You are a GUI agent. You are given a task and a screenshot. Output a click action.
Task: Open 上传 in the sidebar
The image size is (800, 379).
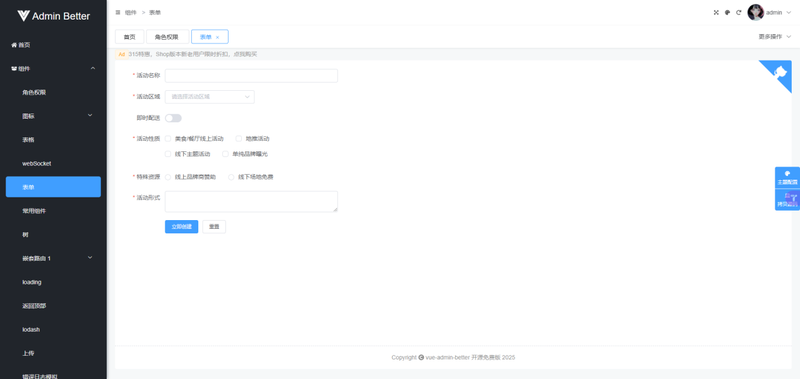tap(53, 353)
